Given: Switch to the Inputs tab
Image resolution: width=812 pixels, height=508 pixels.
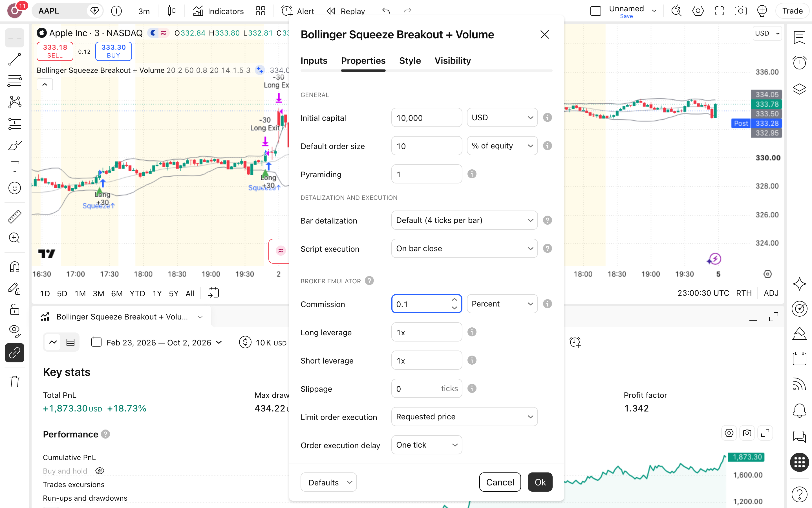Looking at the screenshot, I should click(314, 61).
